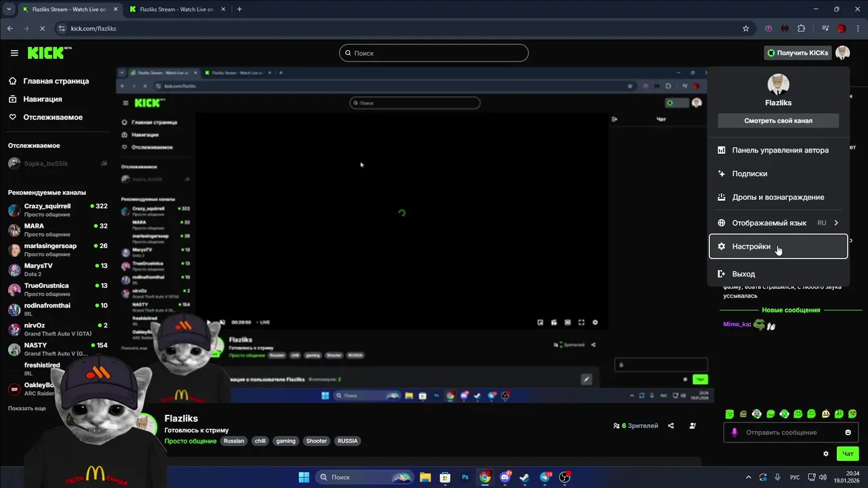Click the KICK logo

click(x=48, y=53)
